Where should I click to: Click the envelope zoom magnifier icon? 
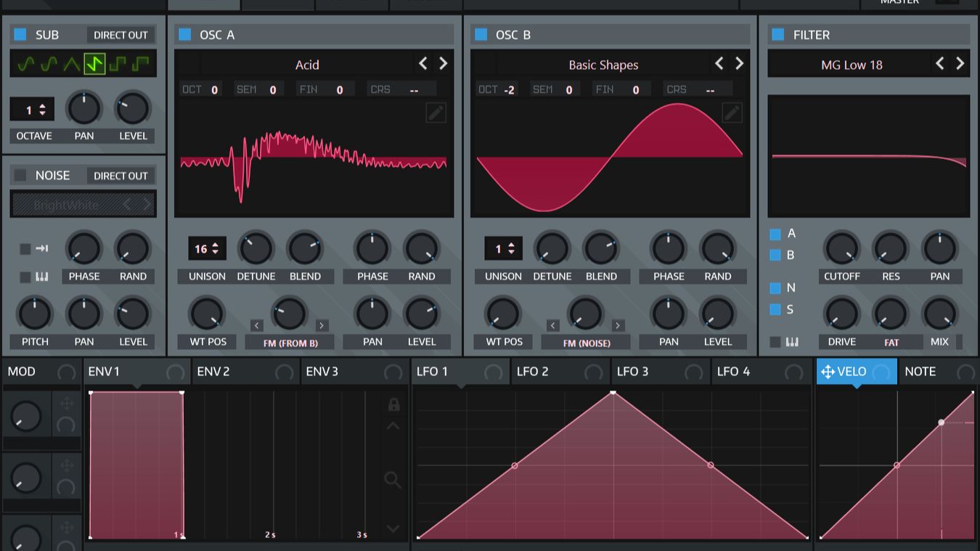pyautogui.click(x=393, y=479)
